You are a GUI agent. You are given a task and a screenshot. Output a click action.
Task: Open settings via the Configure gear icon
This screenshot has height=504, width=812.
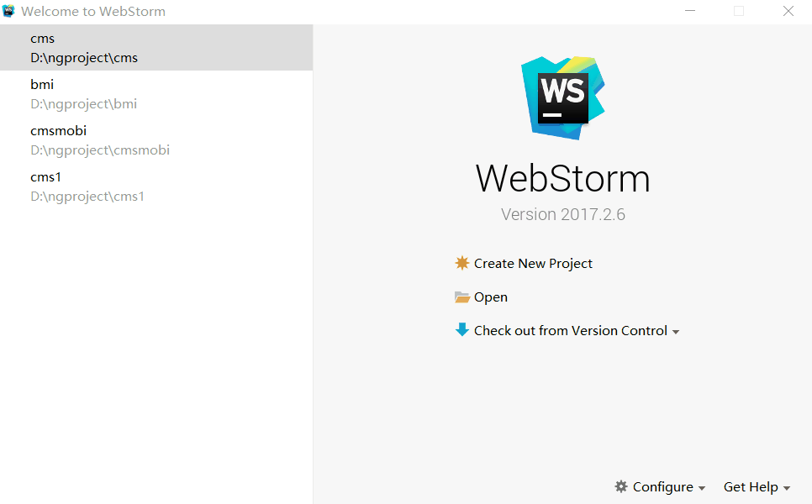pyautogui.click(x=621, y=486)
